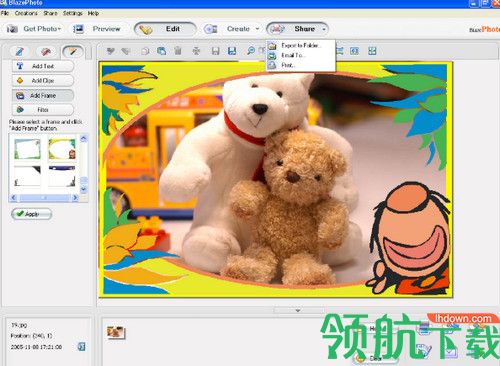Image resolution: width=500 pixels, height=366 pixels.
Task: Choose Email To from the Share dropdown
Action: click(300, 55)
